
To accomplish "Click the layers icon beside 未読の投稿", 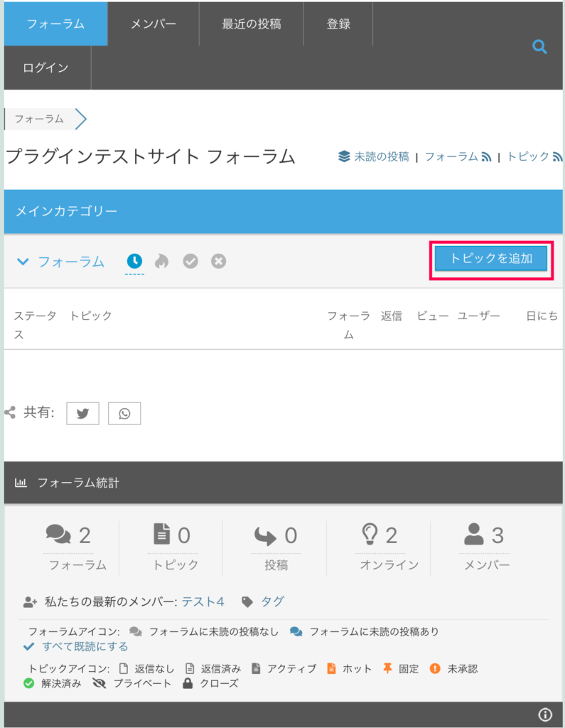I will 344,156.
